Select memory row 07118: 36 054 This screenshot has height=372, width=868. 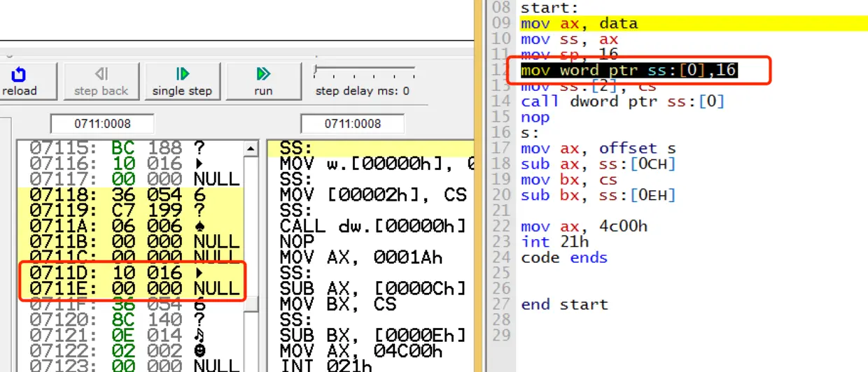pos(129,194)
